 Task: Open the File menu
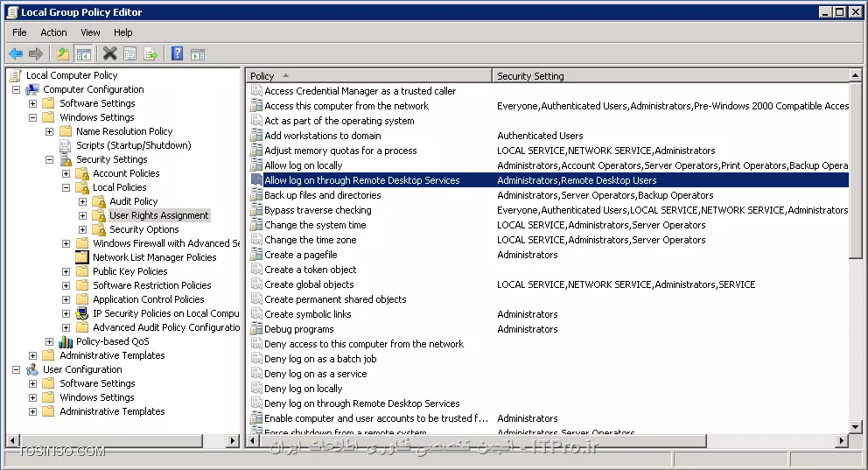click(x=19, y=32)
